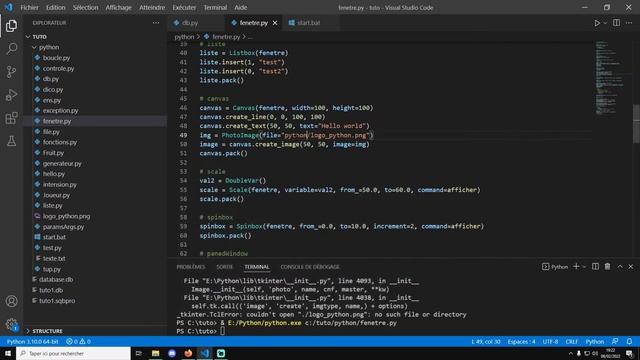Close the fenetre.py editor tab
The width and height of the screenshot is (640, 360).
(275, 23)
